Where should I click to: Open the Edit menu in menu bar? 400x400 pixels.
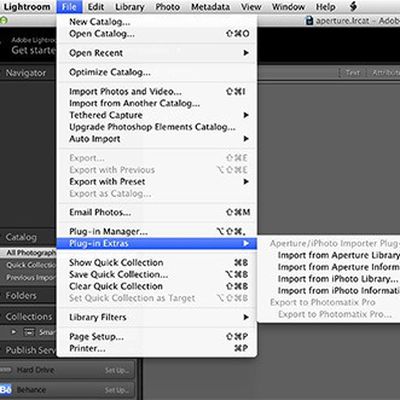96,7
